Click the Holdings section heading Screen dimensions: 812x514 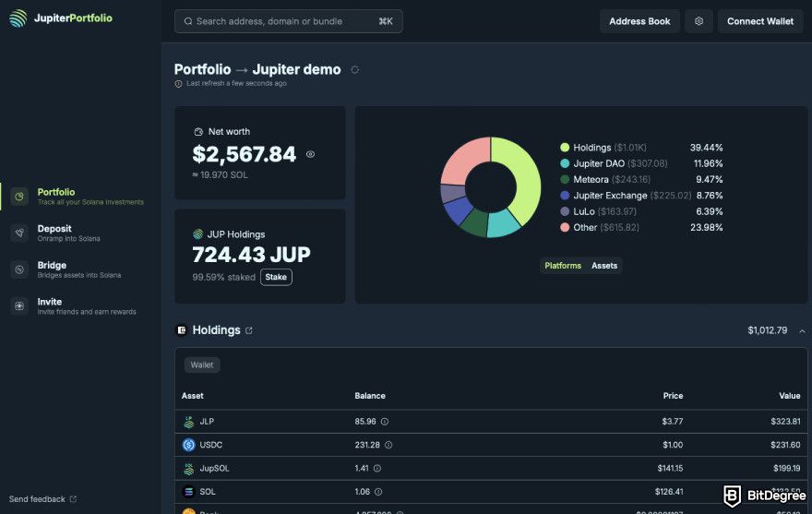point(217,330)
